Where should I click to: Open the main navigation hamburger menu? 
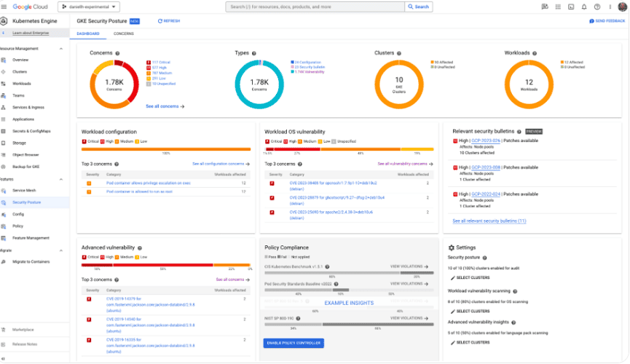click(x=4, y=7)
